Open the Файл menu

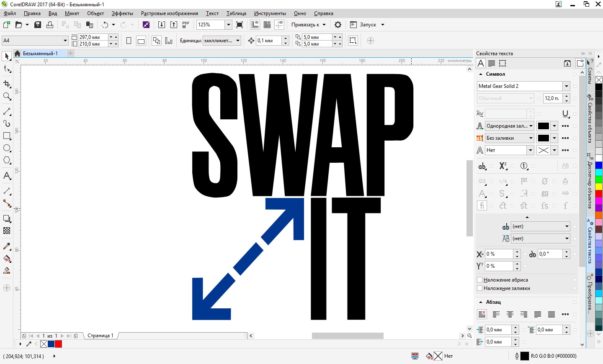[10, 13]
